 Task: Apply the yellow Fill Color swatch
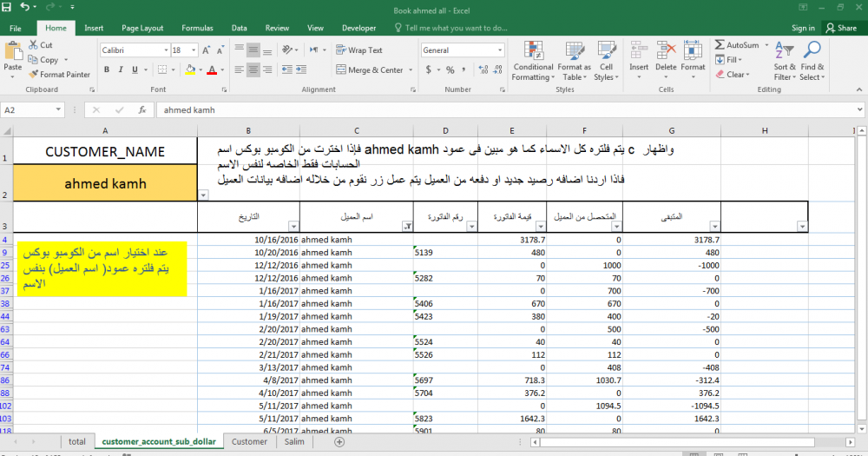click(x=190, y=69)
